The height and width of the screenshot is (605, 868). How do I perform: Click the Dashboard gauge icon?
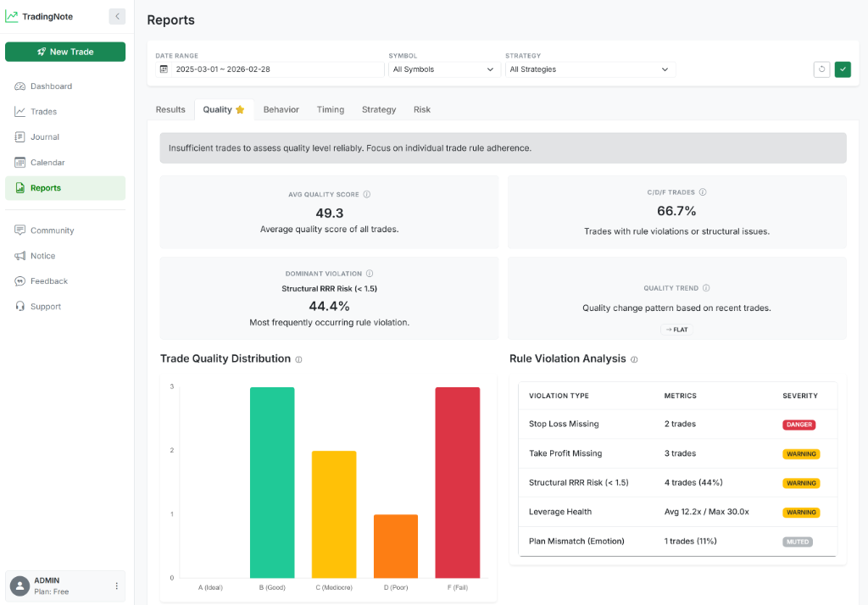(20, 86)
